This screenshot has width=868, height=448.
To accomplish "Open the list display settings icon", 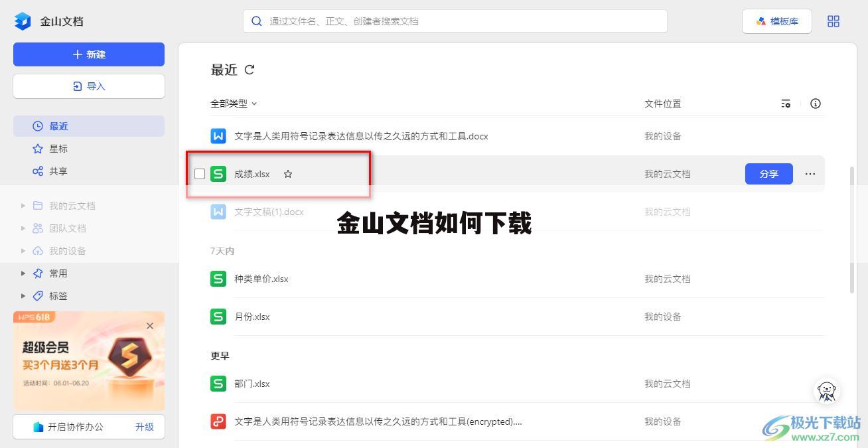I will point(786,104).
